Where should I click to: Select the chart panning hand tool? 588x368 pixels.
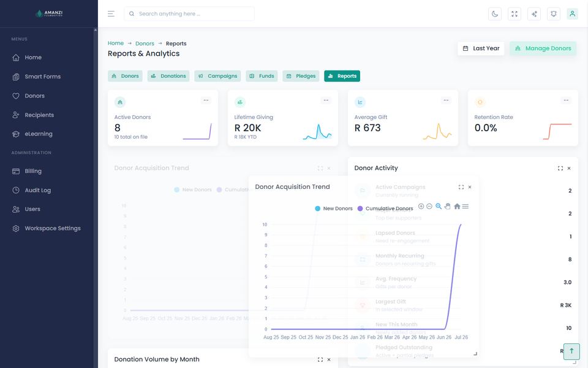pyautogui.click(x=447, y=206)
